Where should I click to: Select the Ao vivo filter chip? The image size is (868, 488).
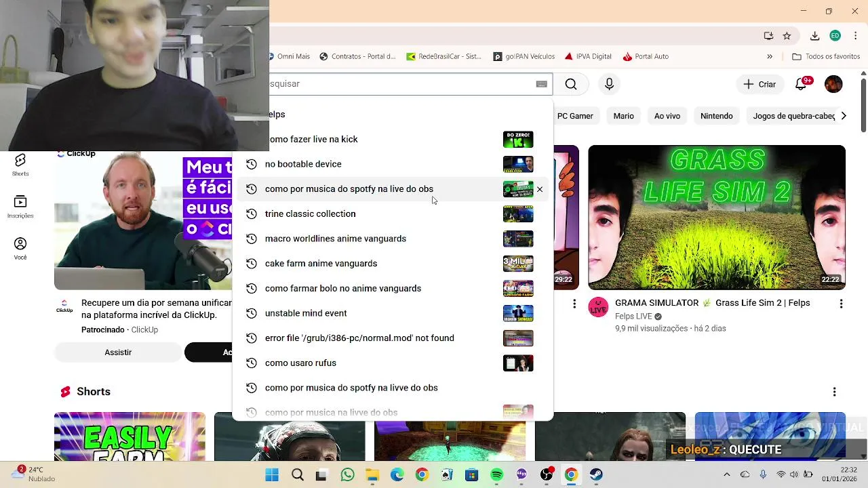(x=667, y=116)
